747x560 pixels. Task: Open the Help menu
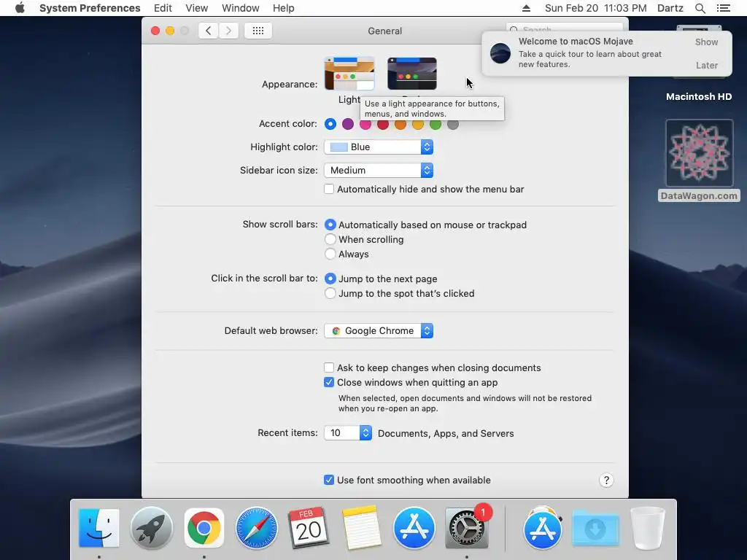[x=284, y=8]
